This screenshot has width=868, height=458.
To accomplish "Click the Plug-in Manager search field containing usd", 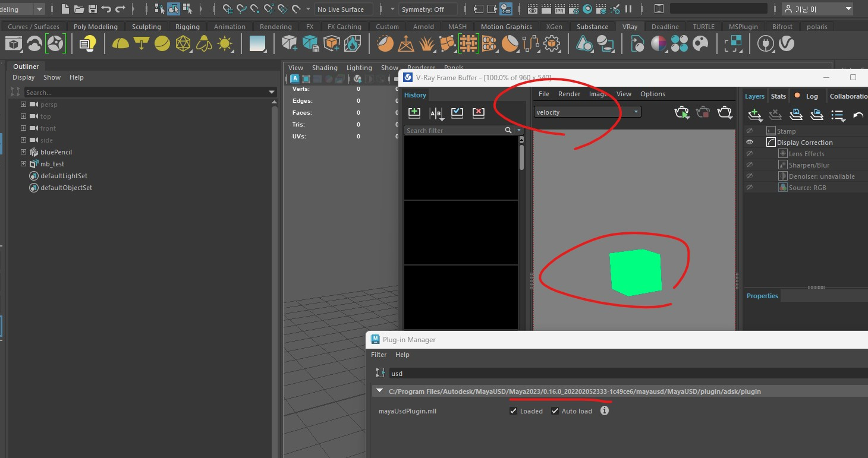I will coord(628,373).
